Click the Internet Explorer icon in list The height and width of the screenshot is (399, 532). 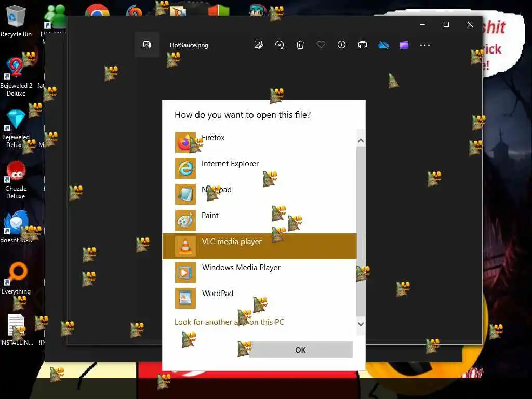pos(185,168)
